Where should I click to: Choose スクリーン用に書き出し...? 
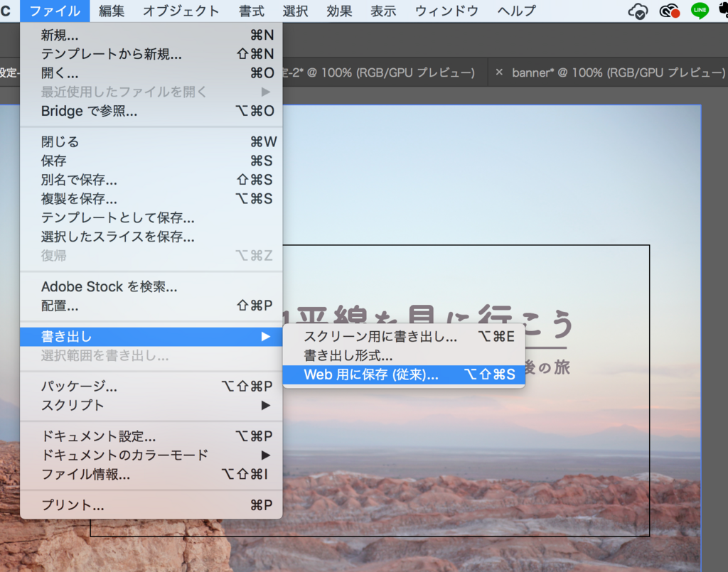404,336
